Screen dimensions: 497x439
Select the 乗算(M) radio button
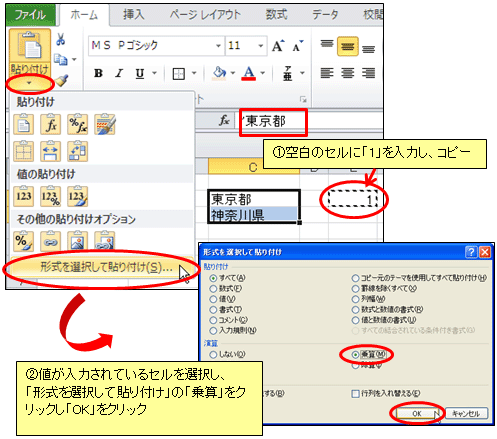[356, 355]
